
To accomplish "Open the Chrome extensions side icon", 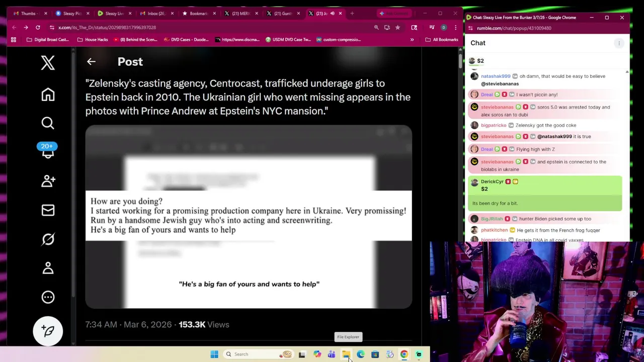I will click(x=414, y=28).
